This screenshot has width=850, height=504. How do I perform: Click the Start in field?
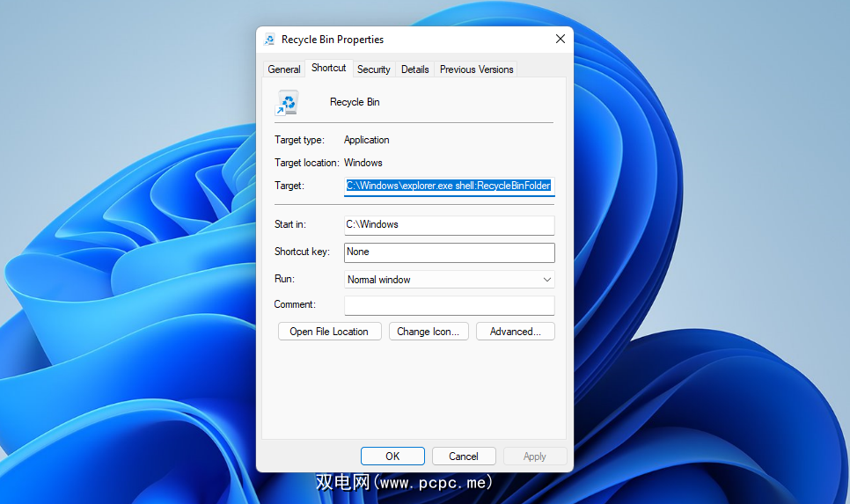pyautogui.click(x=450, y=225)
